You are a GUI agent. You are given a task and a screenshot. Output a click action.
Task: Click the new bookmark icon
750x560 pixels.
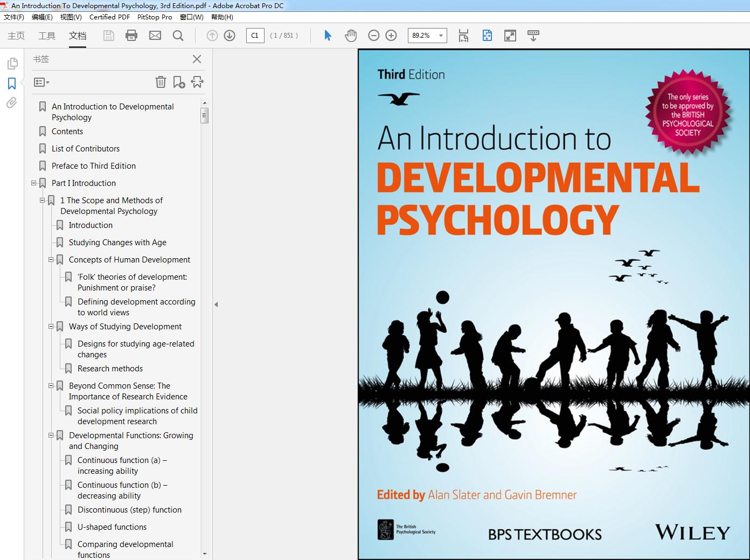coord(179,82)
